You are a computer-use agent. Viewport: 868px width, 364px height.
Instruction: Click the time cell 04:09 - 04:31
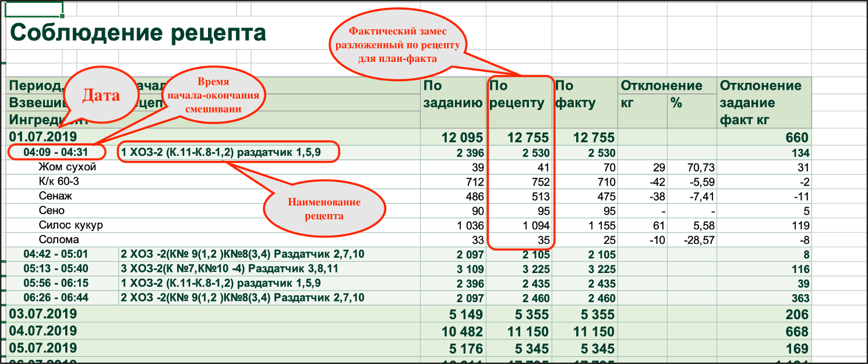[x=57, y=153]
